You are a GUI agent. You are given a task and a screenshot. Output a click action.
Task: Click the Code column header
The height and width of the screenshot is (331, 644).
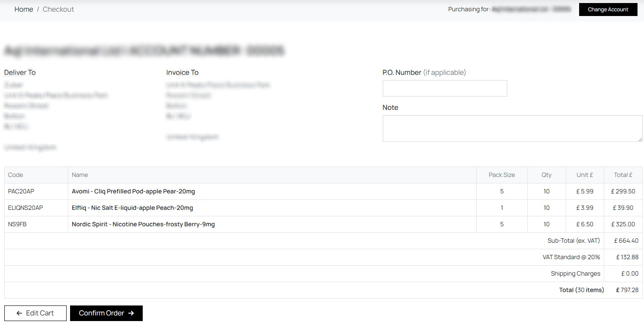tap(16, 175)
